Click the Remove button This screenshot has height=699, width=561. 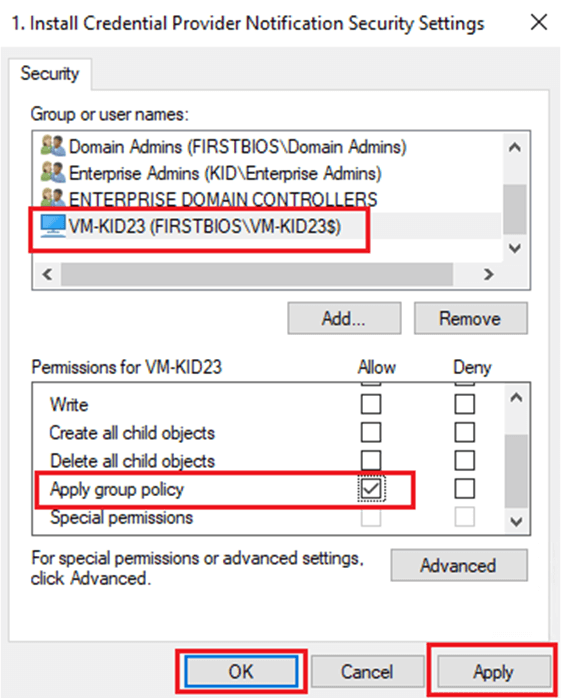tap(470, 318)
